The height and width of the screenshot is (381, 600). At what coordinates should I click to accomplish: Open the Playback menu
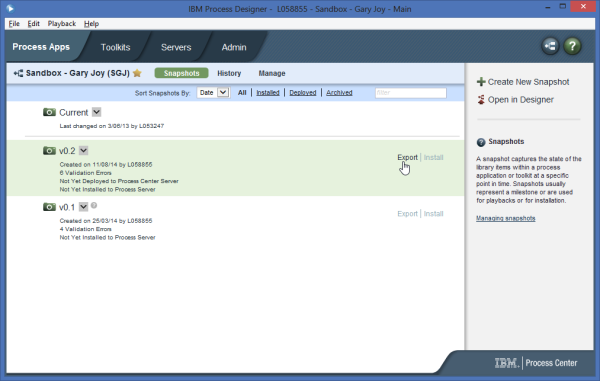[62, 24]
